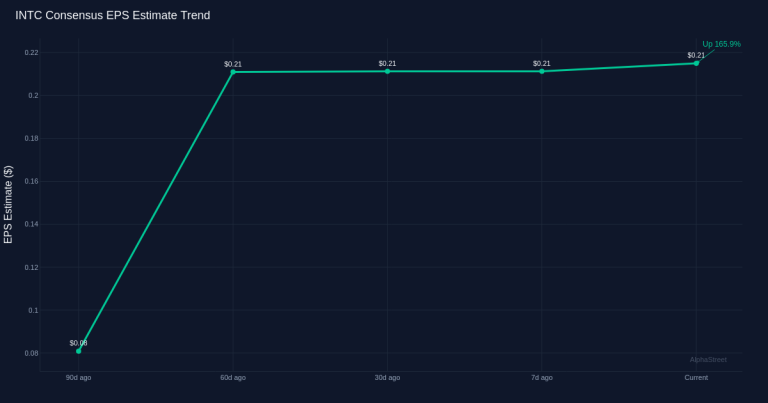Click the 0.16 y-axis tick label
The image size is (768, 403).
point(31,181)
